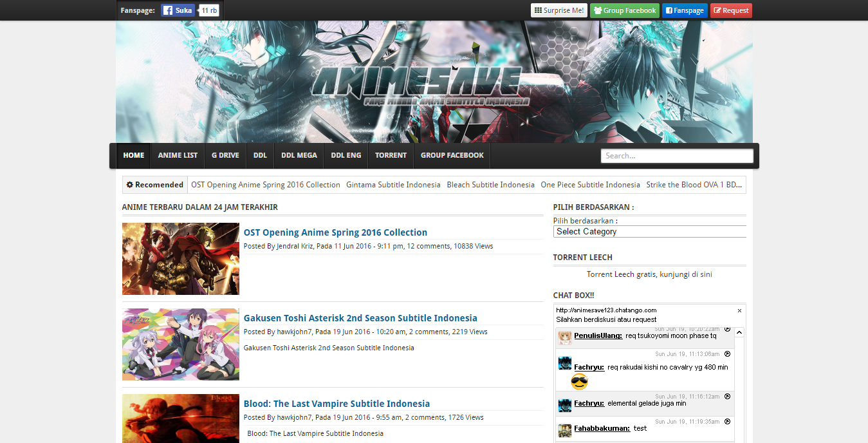Screen dimensions: 868x443
Task: Click the Torrent Leech gratis, kunjungi di sini link
Action: click(649, 274)
